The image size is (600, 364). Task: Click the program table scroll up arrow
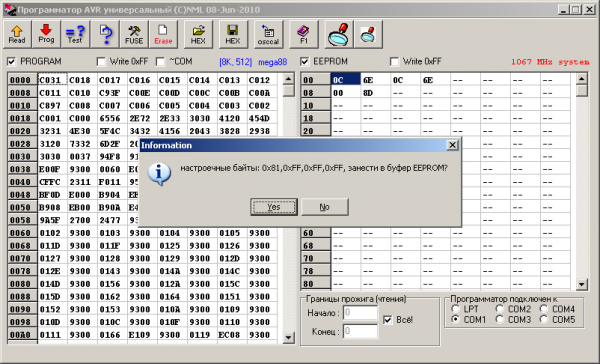point(288,79)
